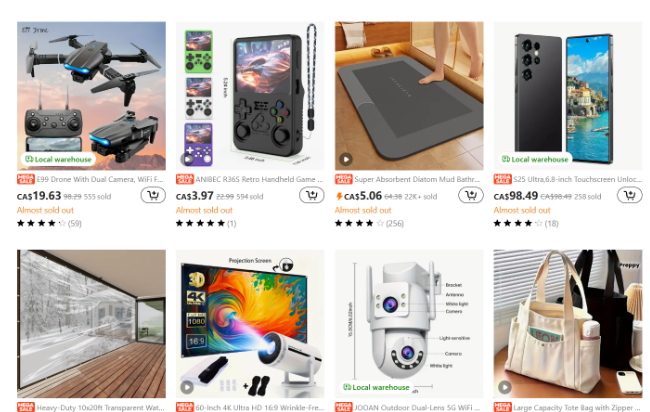Play video on bath mat thumbnail
This screenshot has width=650, height=412.
(346, 159)
